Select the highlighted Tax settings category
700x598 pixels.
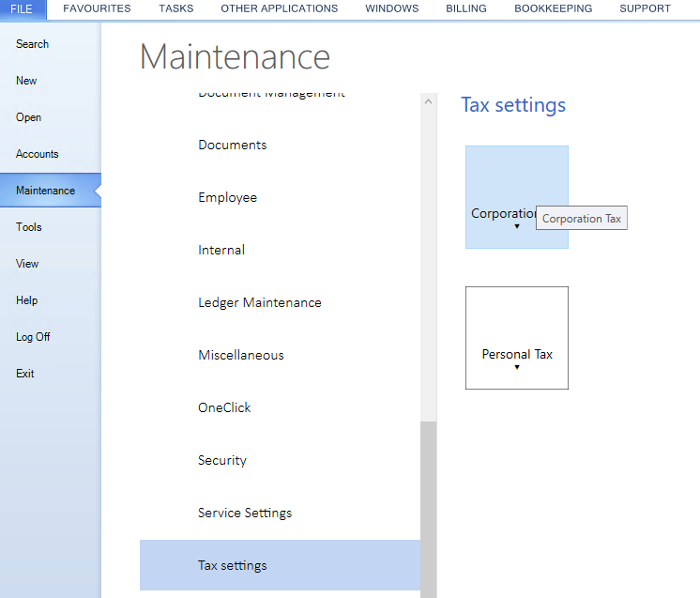[x=280, y=565]
